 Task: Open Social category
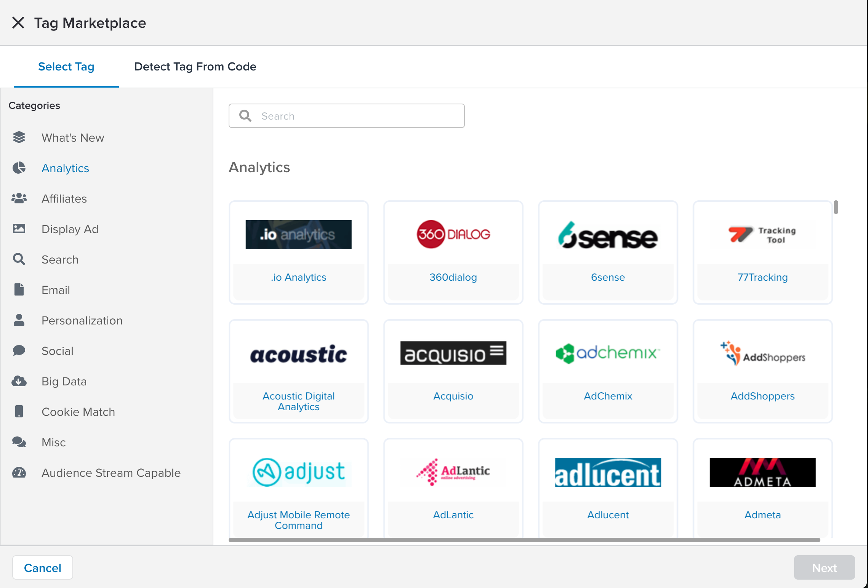pyautogui.click(x=58, y=351)
